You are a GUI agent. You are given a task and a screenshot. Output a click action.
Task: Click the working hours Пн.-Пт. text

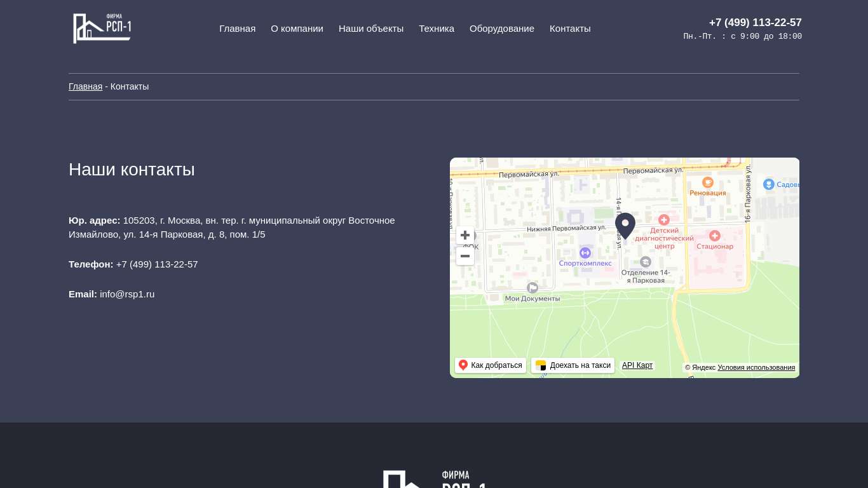(x=743, y=36)
